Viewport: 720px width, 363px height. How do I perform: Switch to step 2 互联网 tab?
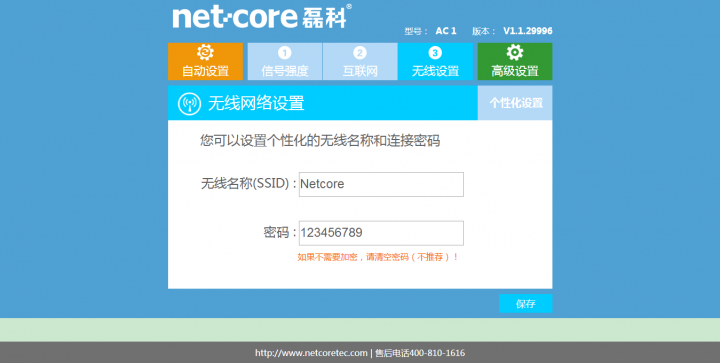360,61
